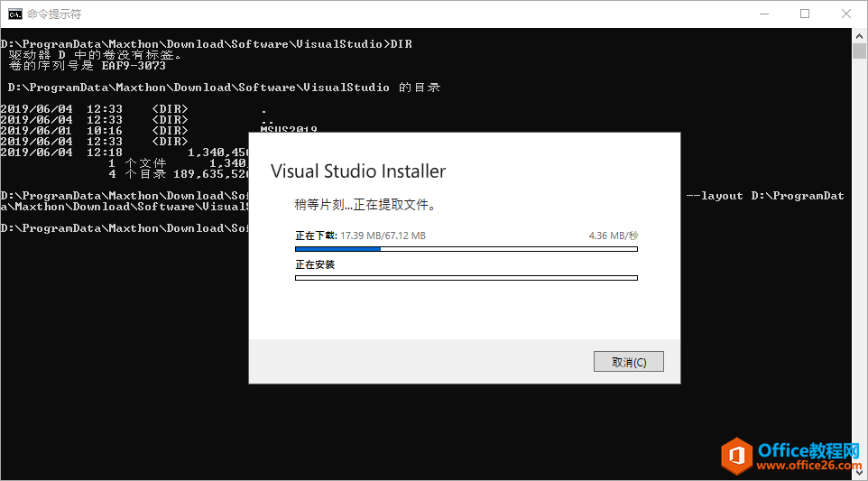Click the Cancel 取消(C) button
The image size is (868, 481).
pyautogui.click(x=628, y=362)
